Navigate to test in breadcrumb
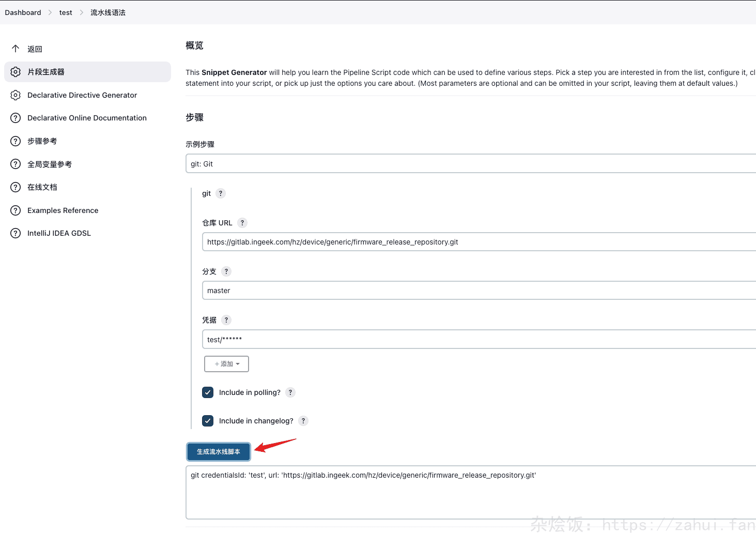 click(x=66, y=12)
